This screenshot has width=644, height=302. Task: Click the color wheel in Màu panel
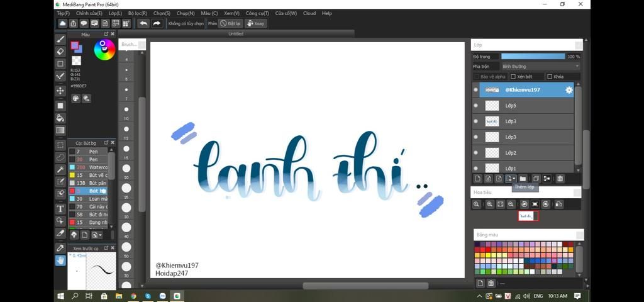click(x=104, y=50)
